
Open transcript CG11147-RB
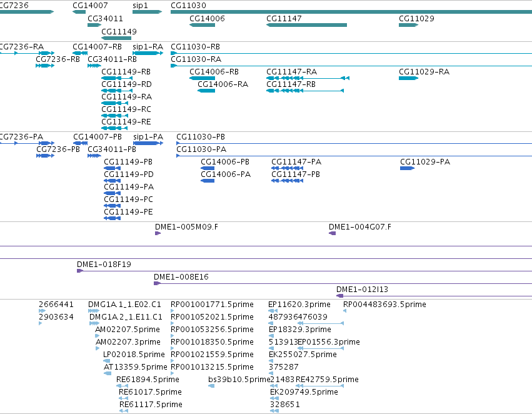(305, 91)
